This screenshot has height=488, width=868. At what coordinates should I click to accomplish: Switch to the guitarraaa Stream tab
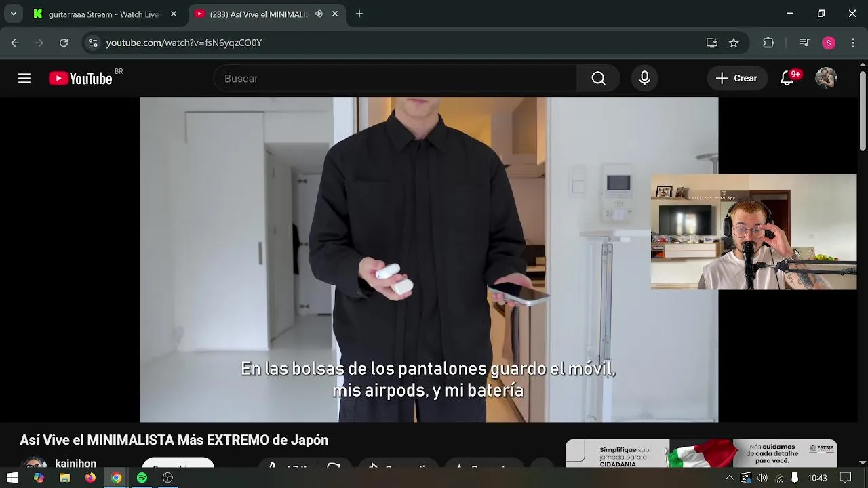tap(103, 14)
